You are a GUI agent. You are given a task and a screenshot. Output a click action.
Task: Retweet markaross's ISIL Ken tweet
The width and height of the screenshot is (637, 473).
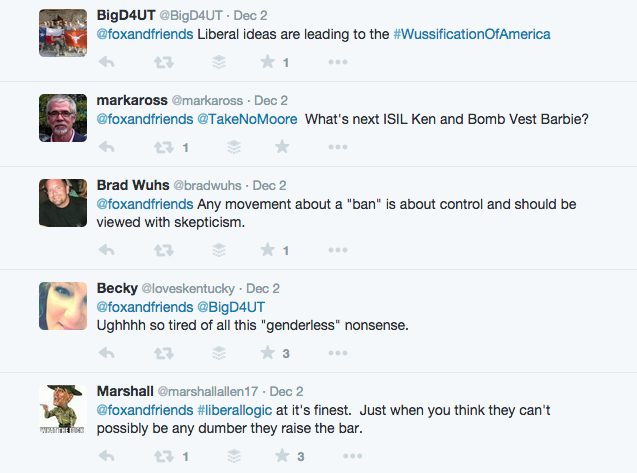pos(162,147)
